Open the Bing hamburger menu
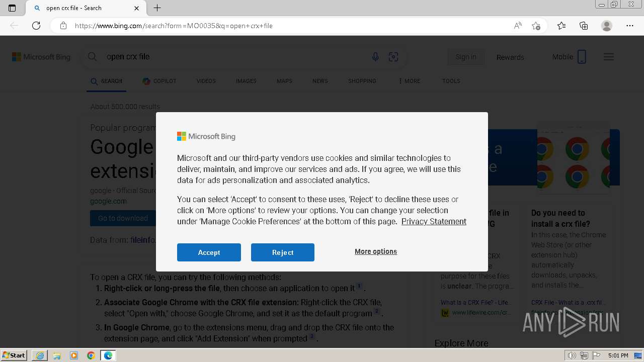Image resolution: width=644 pixels, height=362 pixels. pyautogui.click(x=609, y=57)
